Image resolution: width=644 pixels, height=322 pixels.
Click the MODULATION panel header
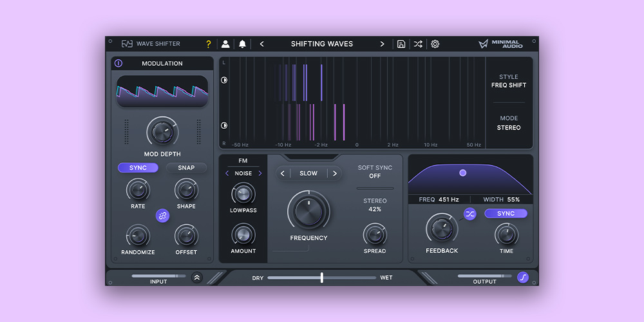coord(162,63)
